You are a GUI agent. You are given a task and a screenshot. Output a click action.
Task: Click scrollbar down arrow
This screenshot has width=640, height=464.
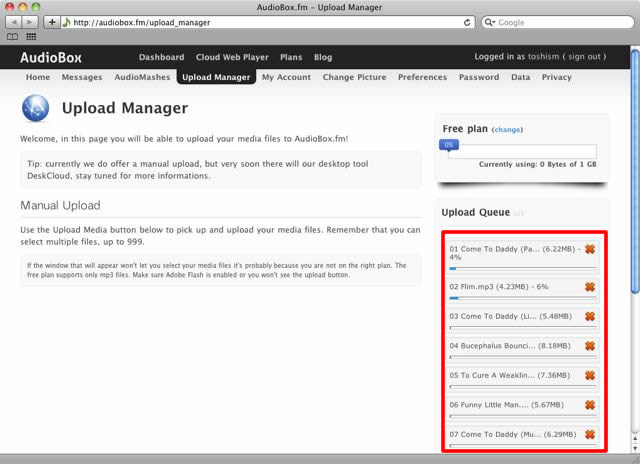(635, 448)
